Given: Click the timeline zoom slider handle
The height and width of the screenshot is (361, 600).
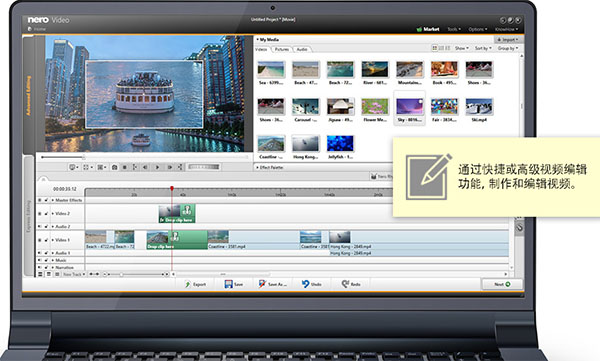Looking at the screenshot, I should coord(121,274).
